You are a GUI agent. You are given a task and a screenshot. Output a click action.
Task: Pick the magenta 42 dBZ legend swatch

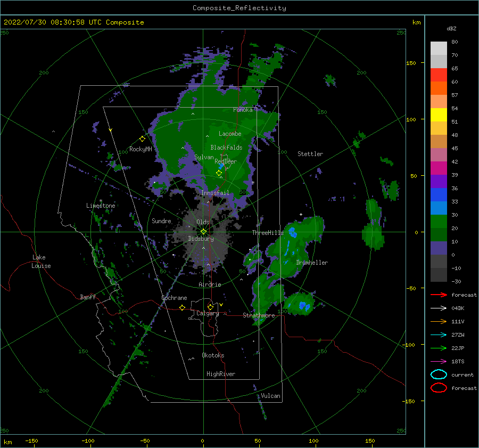click(439, 168)
